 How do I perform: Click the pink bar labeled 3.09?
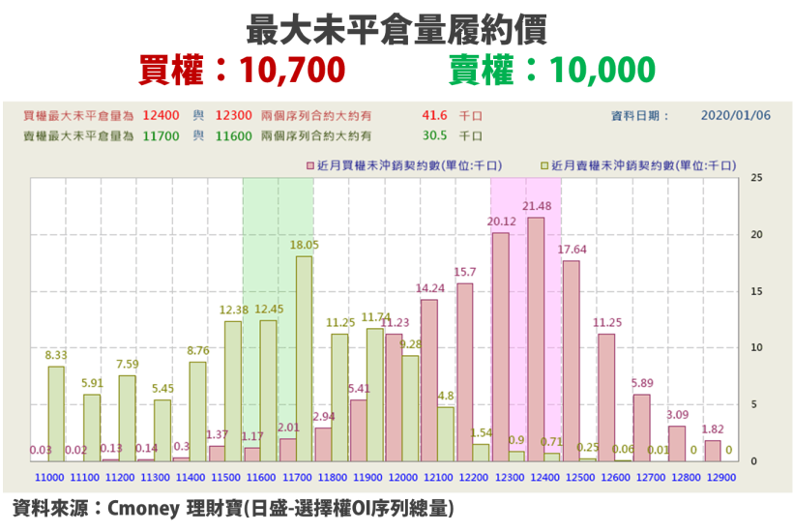[x=677, y=444]
